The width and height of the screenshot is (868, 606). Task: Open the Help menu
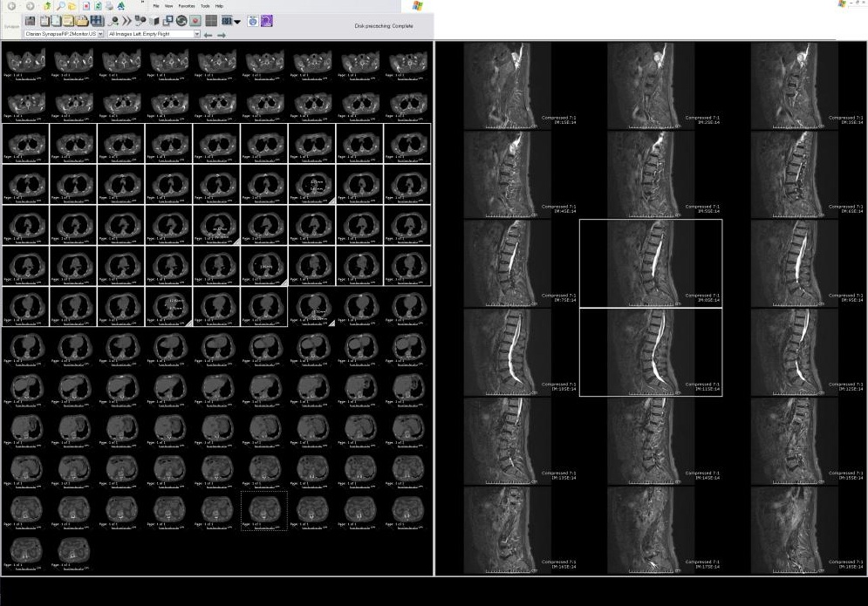pos(219,6)
